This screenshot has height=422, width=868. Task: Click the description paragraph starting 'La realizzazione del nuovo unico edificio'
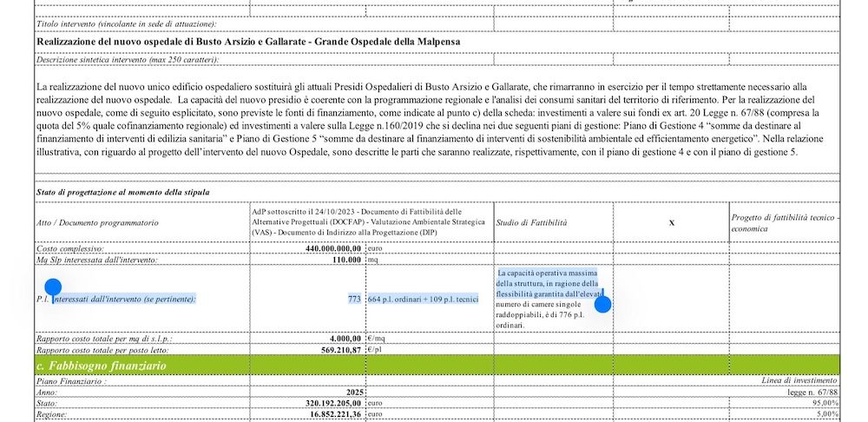[x=431, y=120]
